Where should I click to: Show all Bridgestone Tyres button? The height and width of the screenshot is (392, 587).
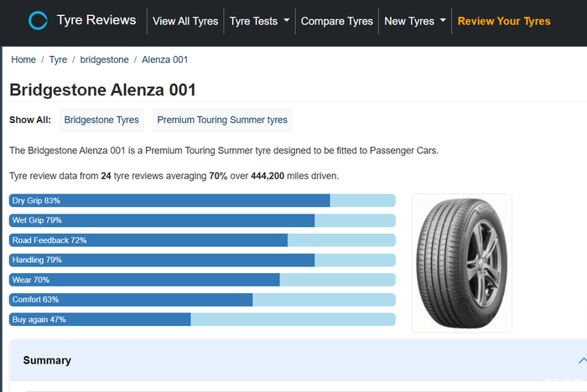click(101, 120)
